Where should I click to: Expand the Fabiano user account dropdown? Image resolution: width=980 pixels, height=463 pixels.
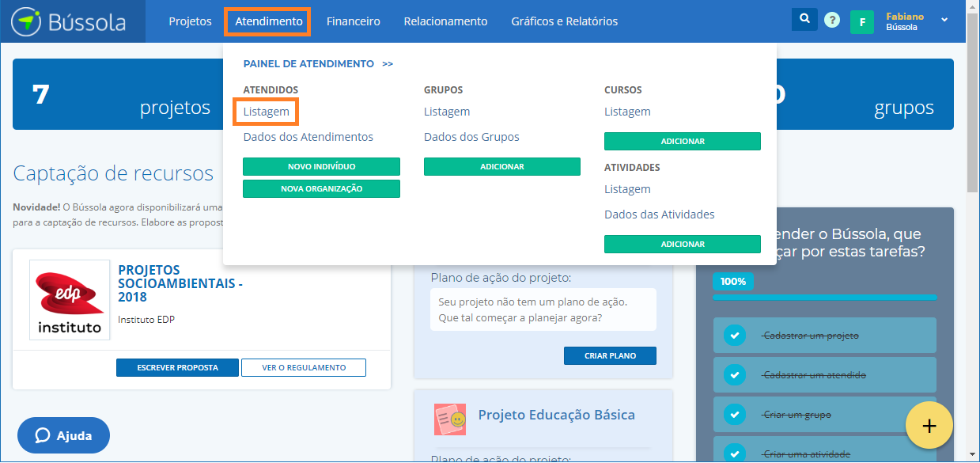[944, 21]
